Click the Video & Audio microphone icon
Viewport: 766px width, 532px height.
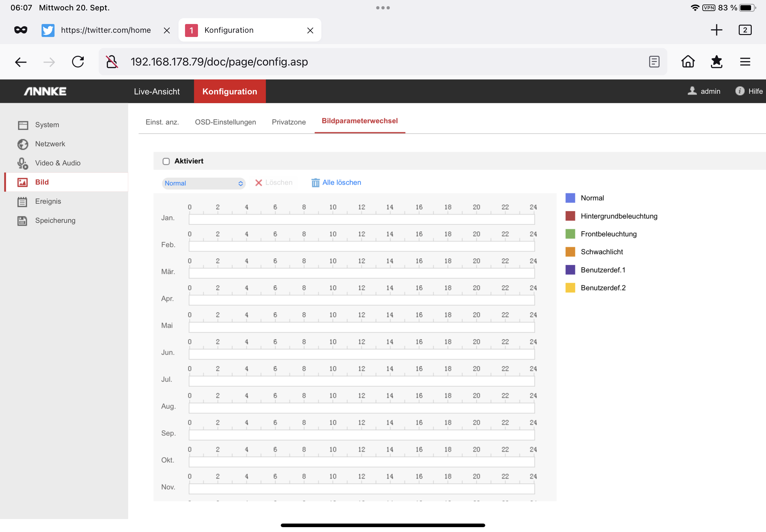pos(23,163)
